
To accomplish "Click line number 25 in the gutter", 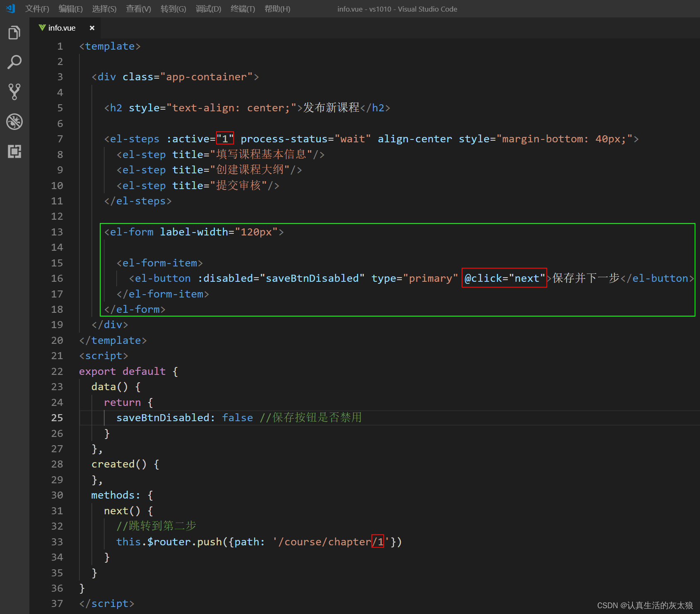I will pos(57,418).
